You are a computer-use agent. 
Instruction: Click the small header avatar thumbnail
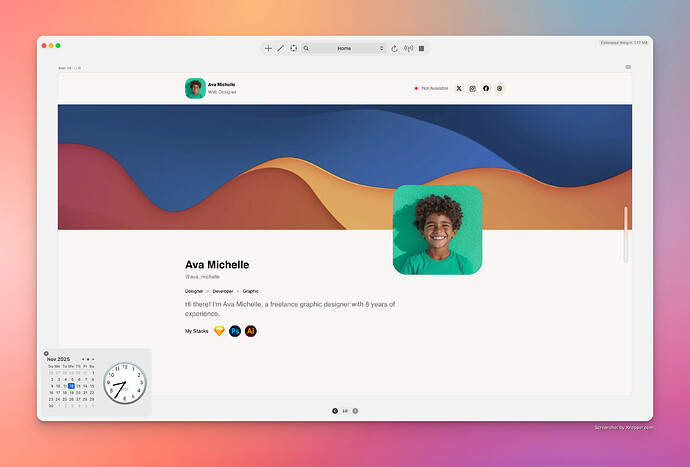195,88
